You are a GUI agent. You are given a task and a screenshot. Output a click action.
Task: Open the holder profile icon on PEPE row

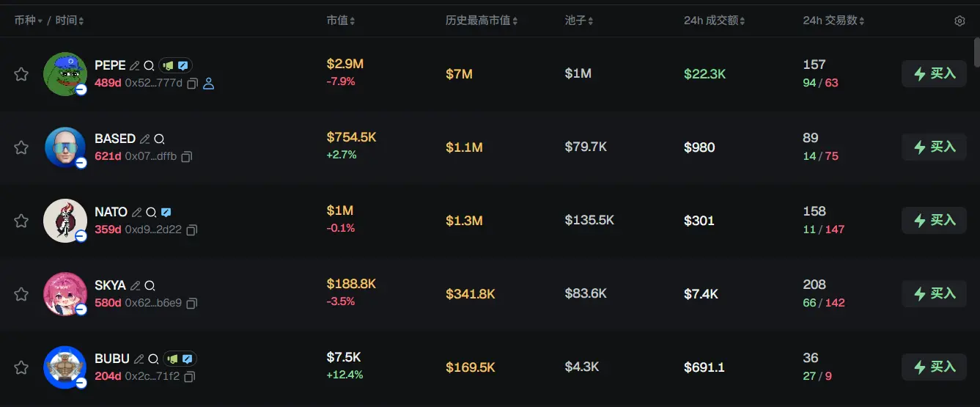pyautogui.click(x=209, y=84)
